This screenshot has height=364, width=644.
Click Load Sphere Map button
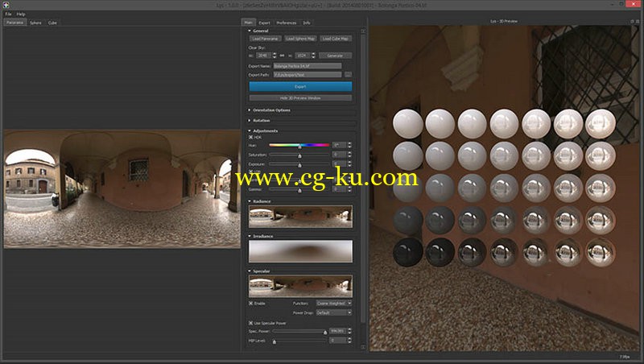(300, 39)
